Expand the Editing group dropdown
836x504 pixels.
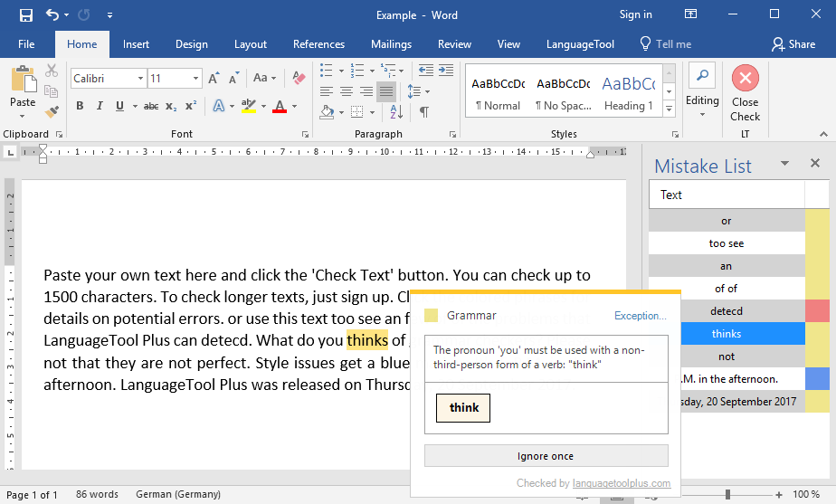click(702, 113)
